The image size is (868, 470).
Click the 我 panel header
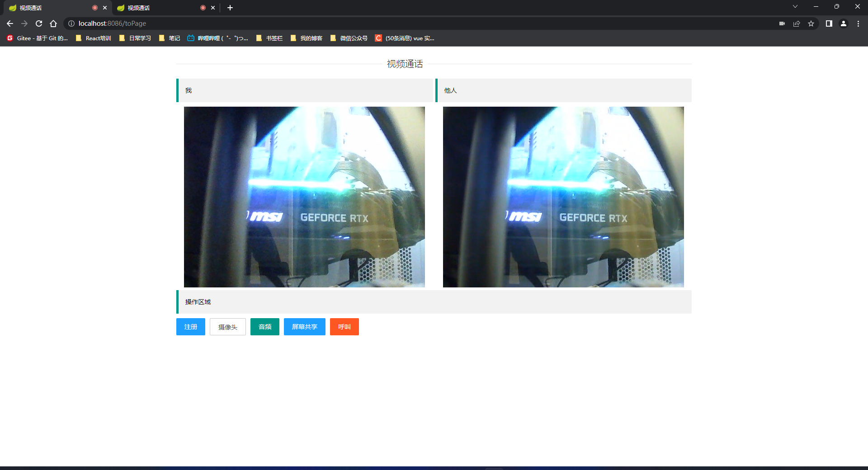(304, 90)
